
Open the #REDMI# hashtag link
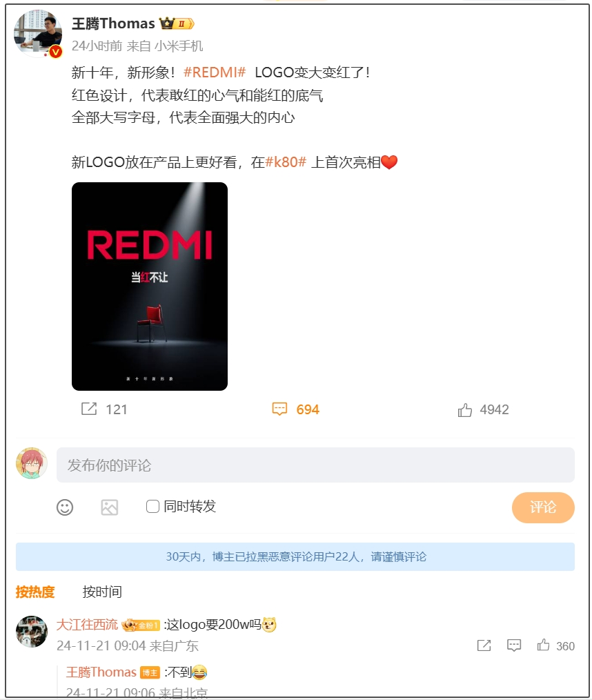[x=215, y=72]
